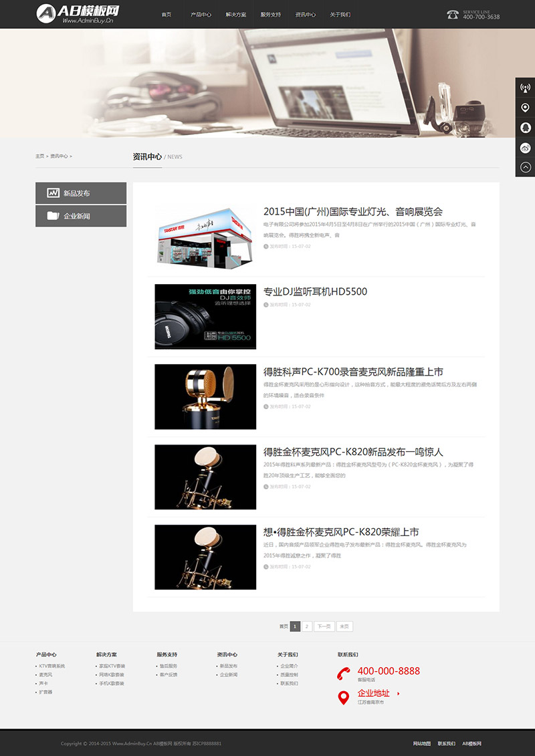Click the red map pin icon in footer
The image size is (535, 756).
click(x=343, y=697)
